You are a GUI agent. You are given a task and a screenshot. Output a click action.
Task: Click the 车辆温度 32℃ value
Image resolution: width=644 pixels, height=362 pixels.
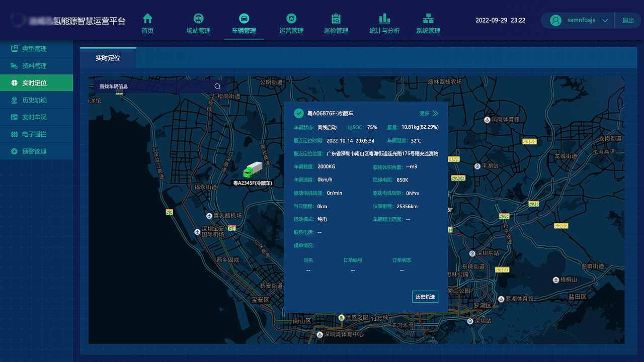pos(416,141)
